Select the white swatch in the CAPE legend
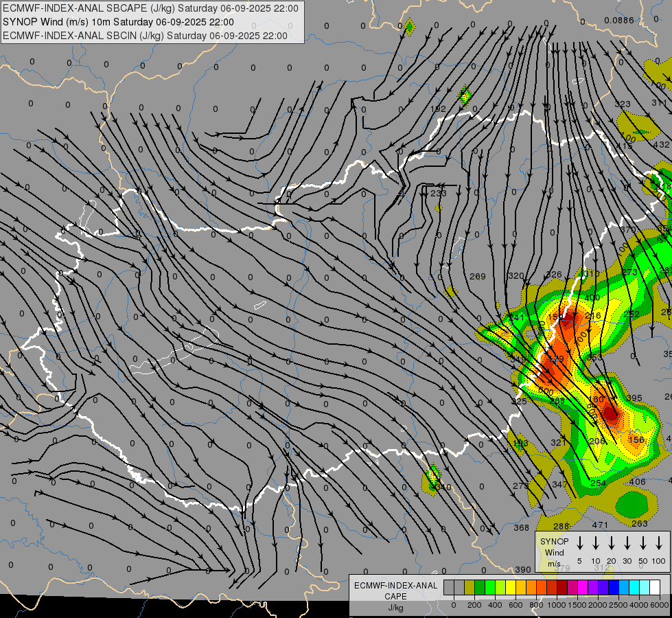Image resolution: width=672 pixels, height=618 pixels. coord(654,588)
